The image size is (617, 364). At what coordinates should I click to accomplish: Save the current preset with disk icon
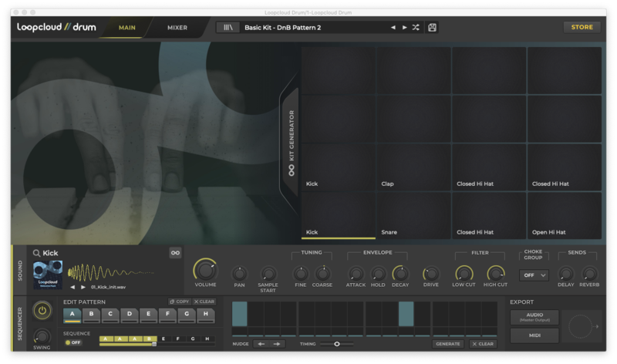point(432,27)
